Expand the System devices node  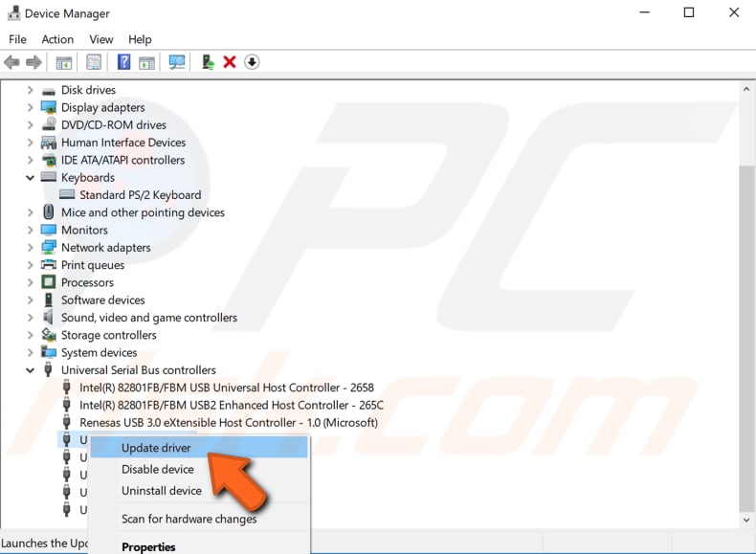pos(30,352)
